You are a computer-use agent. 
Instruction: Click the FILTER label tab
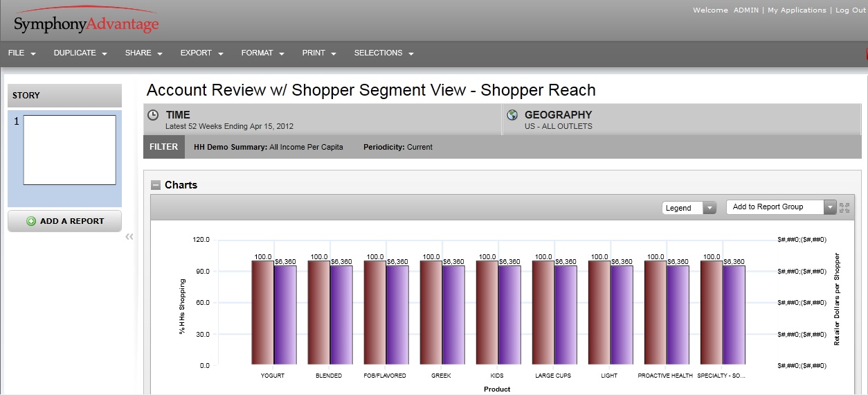(x=164, y=147)
